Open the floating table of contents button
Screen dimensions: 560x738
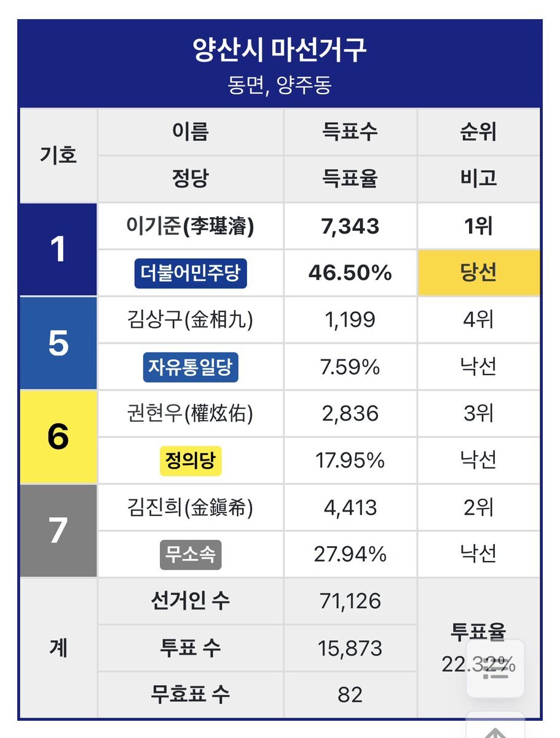[495, 669]
